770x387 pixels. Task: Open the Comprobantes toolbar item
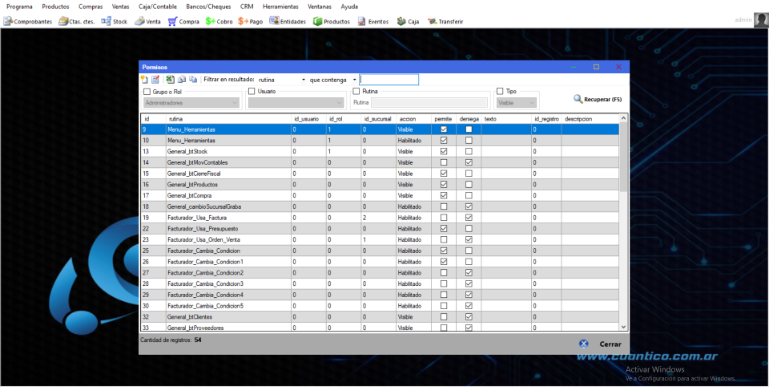(28, 22)
